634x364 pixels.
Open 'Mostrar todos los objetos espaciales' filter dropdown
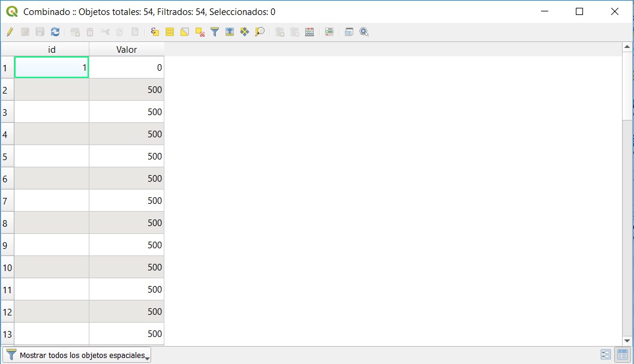click(77, 355)
